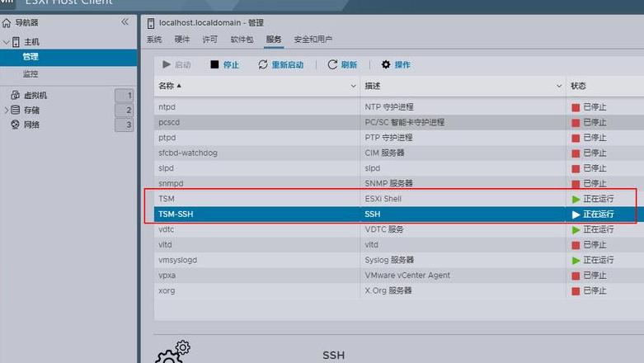
Task: Click the red stopped icon for ptpd
Action: point(576,138)
